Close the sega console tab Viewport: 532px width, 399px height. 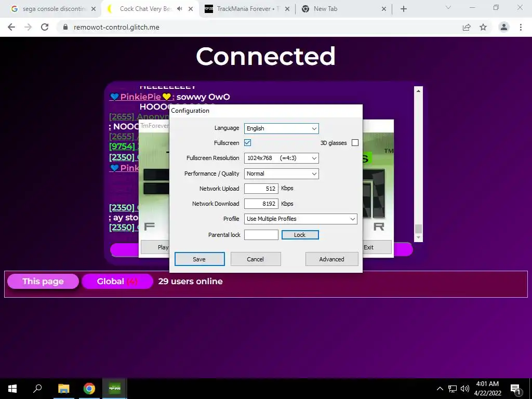[x=94, y=9]
